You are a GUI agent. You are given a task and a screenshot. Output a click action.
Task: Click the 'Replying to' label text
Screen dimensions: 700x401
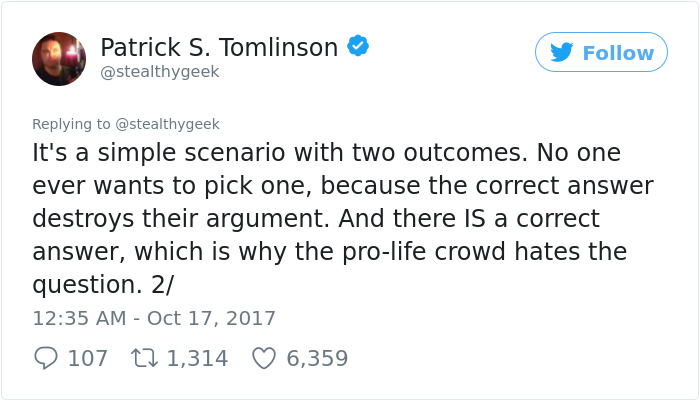click(71, 124)
